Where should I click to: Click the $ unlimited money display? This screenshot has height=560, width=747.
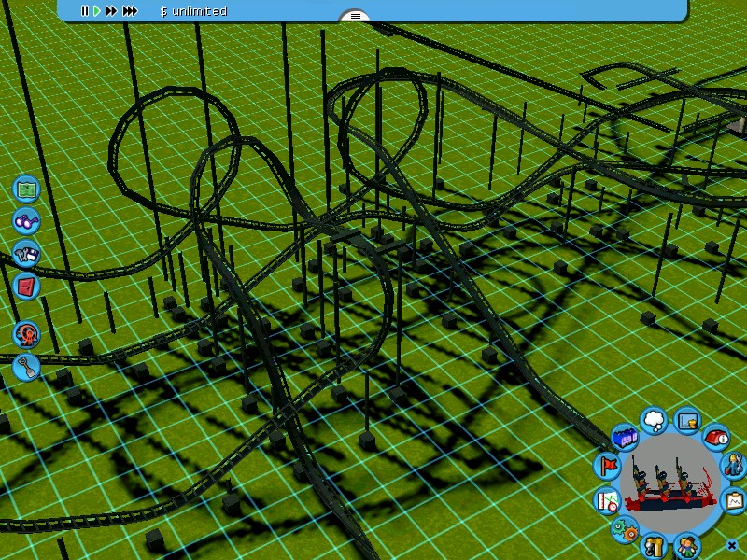193,11
